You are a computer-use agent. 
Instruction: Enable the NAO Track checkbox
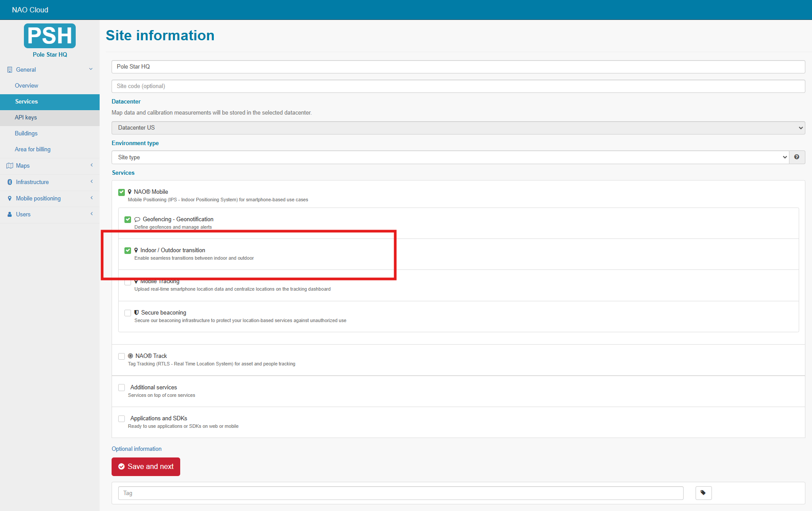(121, 356)
